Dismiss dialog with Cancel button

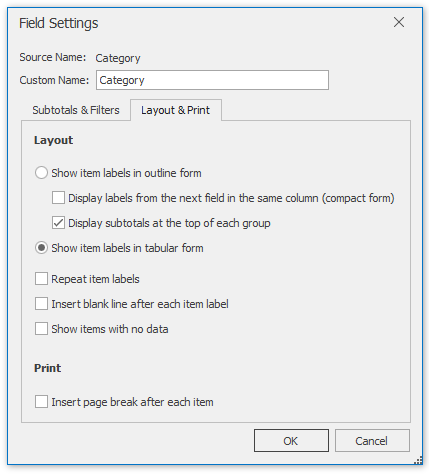click(372, 441)
